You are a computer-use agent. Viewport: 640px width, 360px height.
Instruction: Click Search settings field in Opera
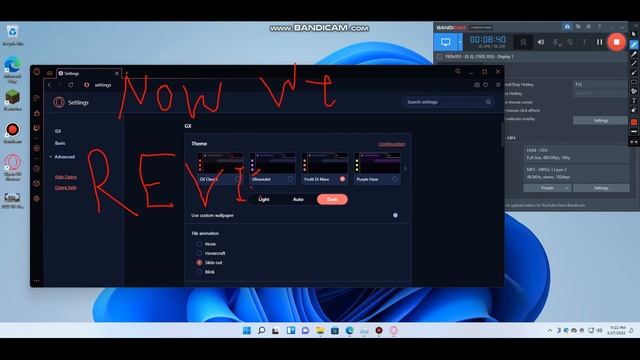[448, 102]
